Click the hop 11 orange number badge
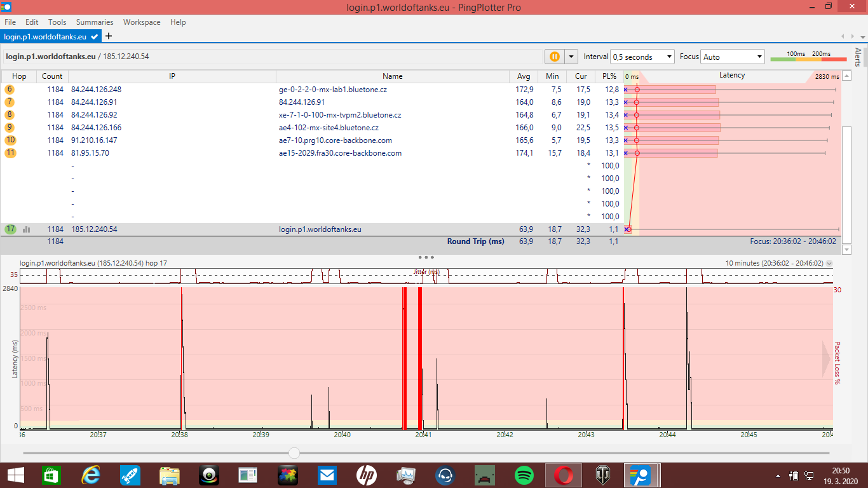 (x=10, y=153)
